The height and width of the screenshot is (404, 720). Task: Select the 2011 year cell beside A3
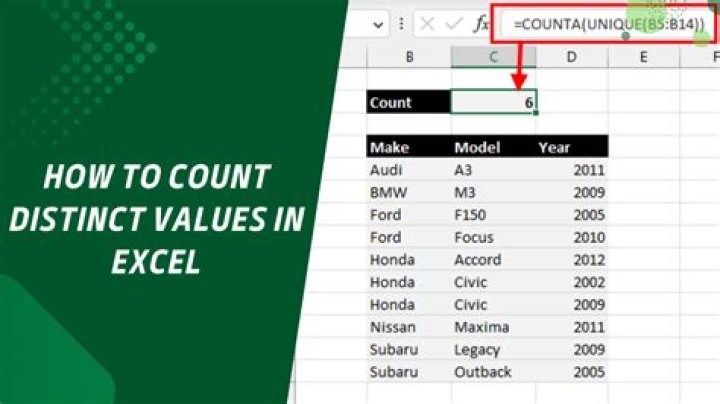pos(572,170)
